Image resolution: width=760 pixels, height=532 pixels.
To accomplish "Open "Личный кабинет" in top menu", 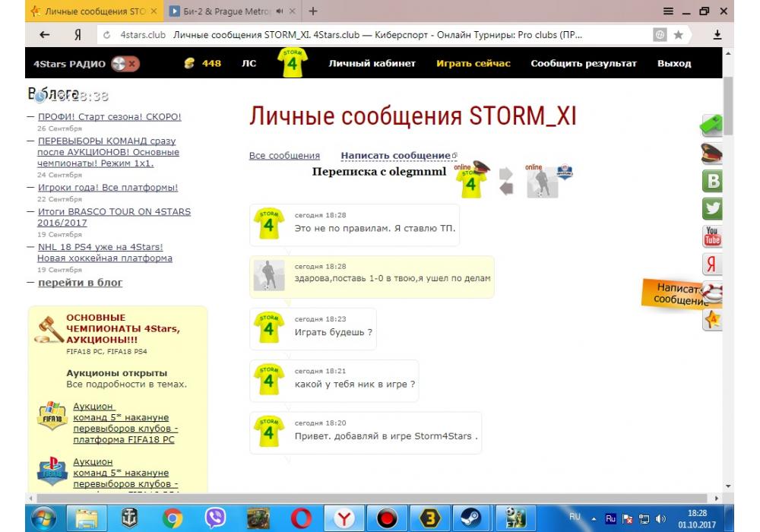I will pyautogui.click(x=372, y=64).
